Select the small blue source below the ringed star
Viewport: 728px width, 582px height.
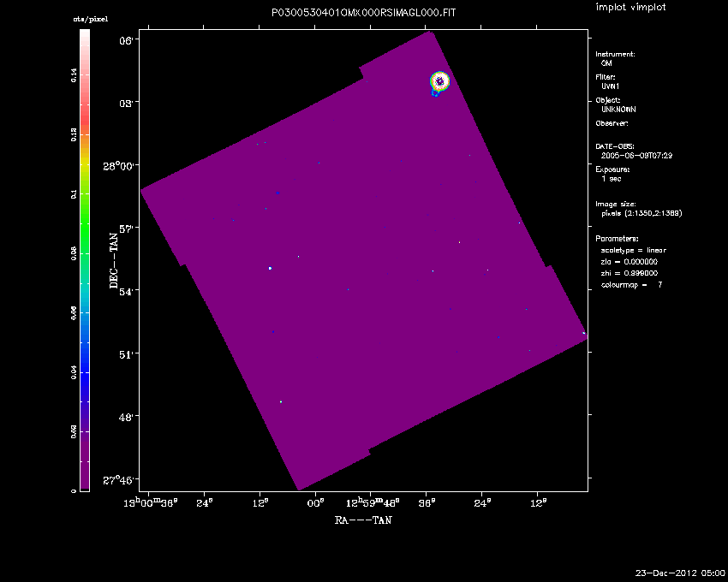[x=435, y=94]
